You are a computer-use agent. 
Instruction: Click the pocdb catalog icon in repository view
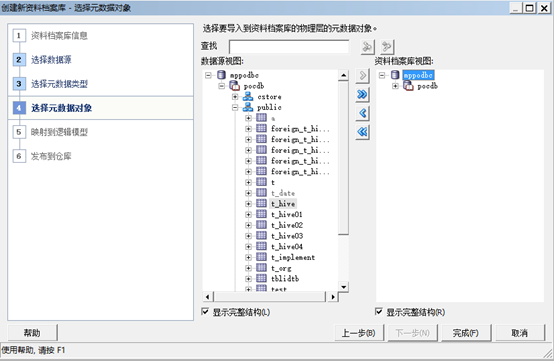[408, 85]
